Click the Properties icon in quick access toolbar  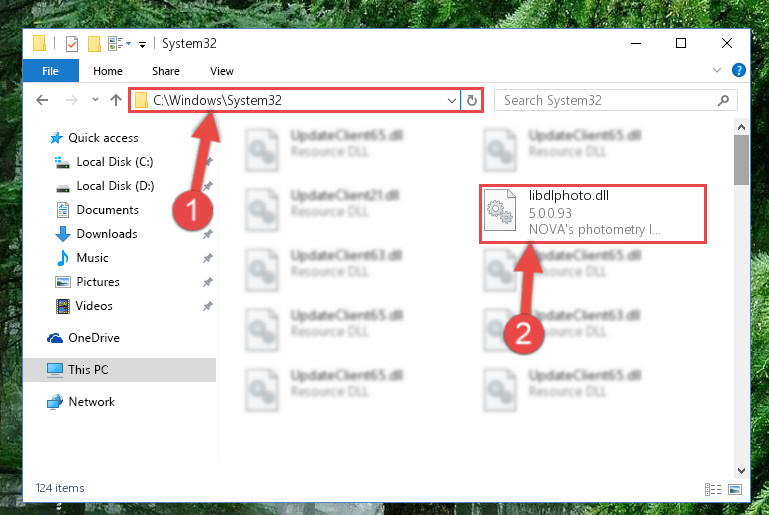click(x=72, y=44)
